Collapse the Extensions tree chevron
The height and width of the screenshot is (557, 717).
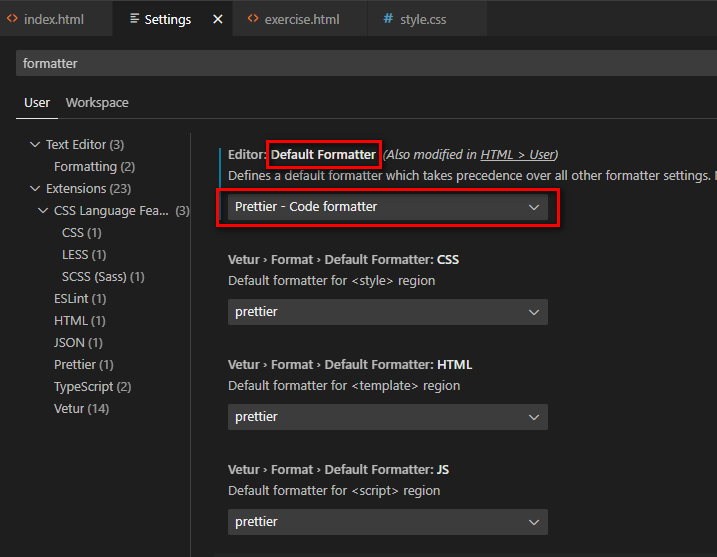[x=35, y=188]
